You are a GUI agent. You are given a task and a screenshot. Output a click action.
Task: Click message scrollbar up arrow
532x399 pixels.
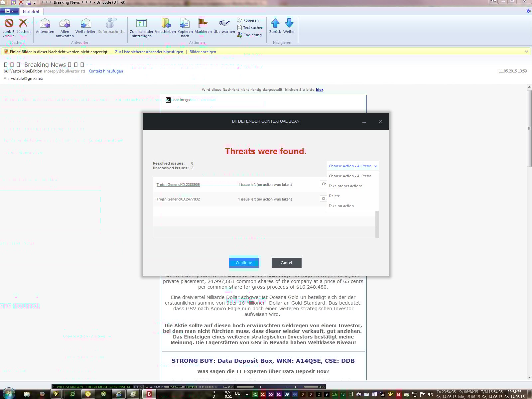coord(529,87)
